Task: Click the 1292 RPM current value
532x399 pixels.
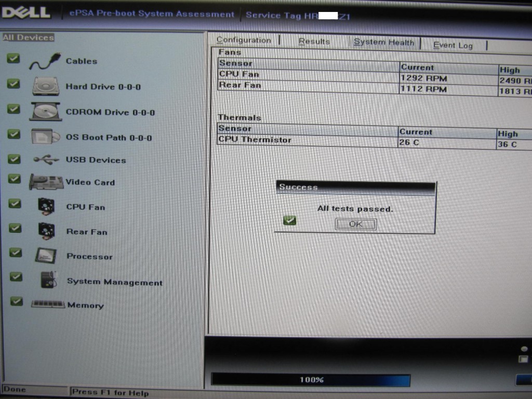Action: [x=424, y=78]
